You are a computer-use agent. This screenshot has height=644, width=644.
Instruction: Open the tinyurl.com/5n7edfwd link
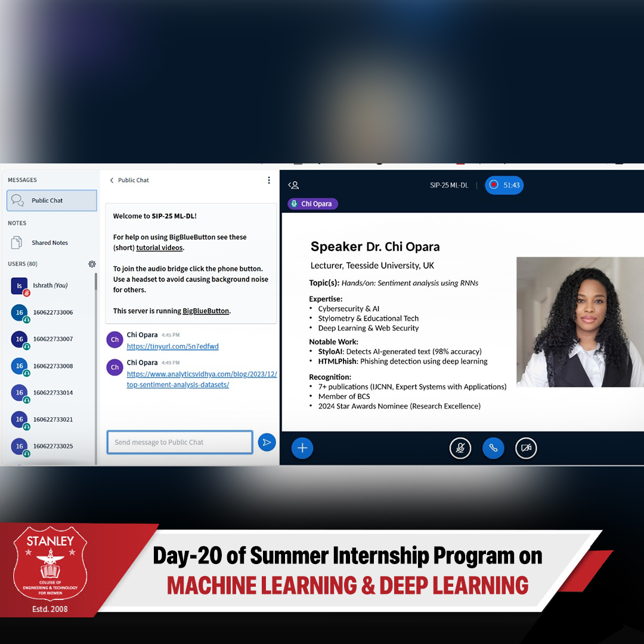(172, 346)
